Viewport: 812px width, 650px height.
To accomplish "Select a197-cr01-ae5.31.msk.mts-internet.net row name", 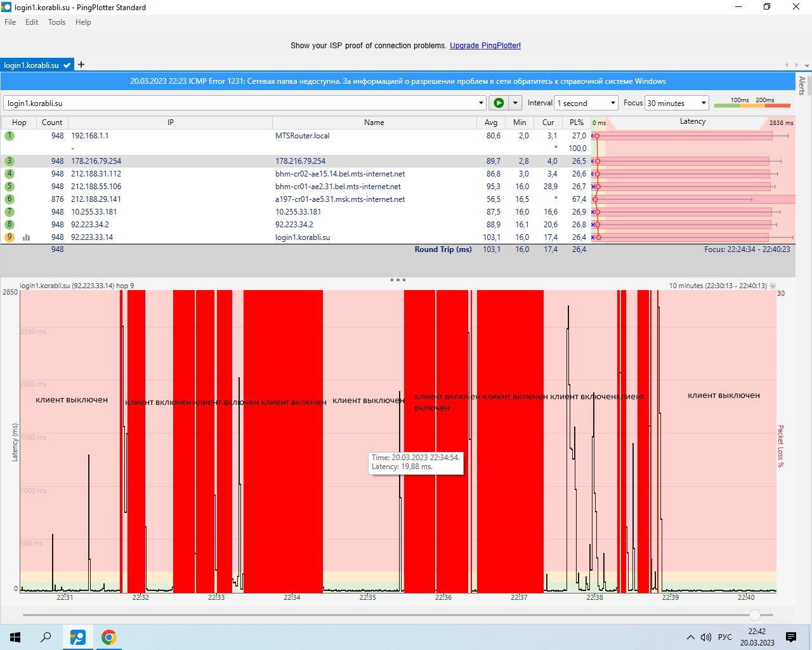I will (340, 199).
